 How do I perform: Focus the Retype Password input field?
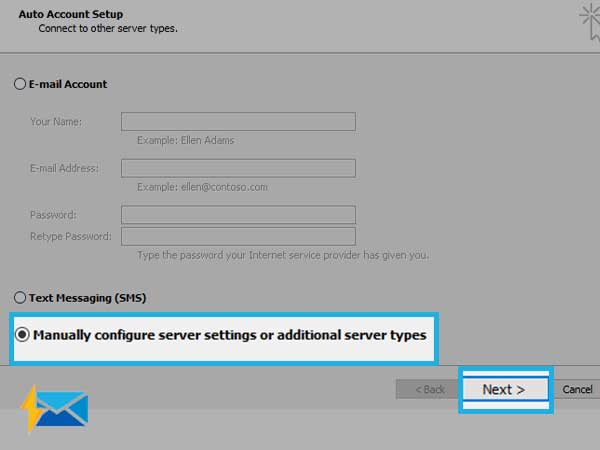pyautogui.click(x=238, y=236)
